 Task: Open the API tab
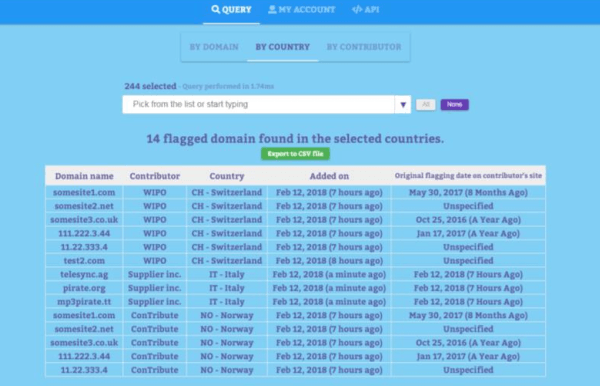tap(365, 10)
